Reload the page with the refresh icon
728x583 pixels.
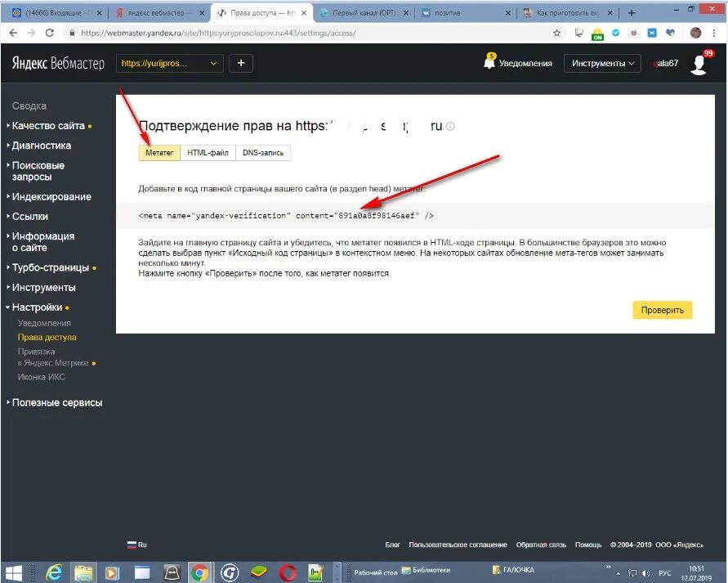(49, 33)
